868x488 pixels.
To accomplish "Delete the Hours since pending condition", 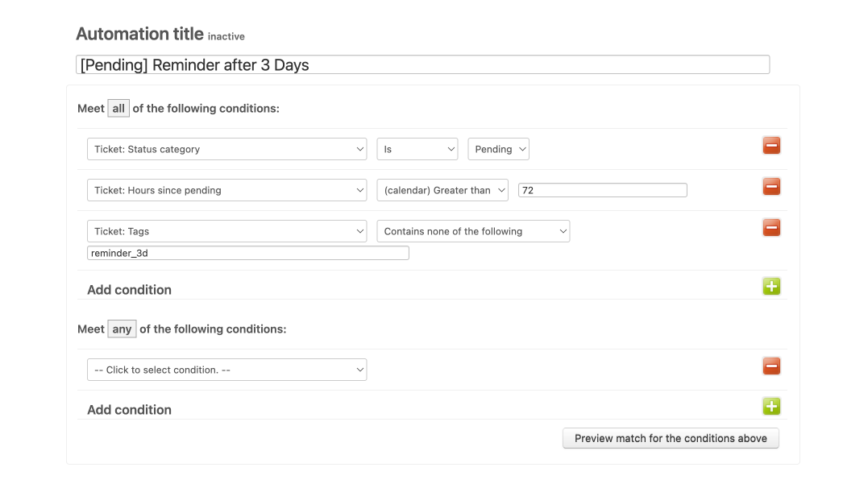I will [x=771, y=187].
